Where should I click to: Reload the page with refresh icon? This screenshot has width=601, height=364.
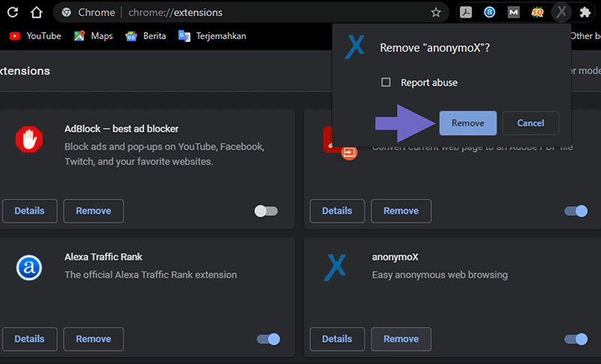pos(13,12)
